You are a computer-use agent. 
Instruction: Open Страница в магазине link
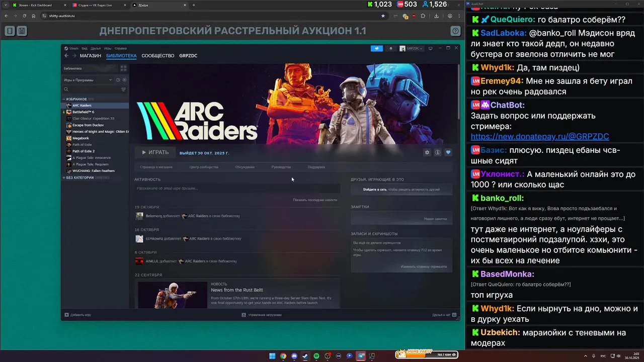tap(156, 167)
